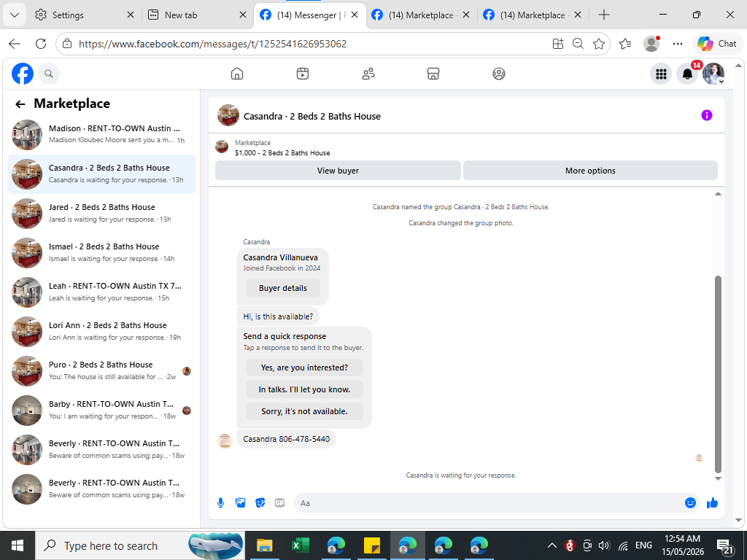Open conversation information purple icon
This screenshot has height=560, width=747.
point(706,115)
